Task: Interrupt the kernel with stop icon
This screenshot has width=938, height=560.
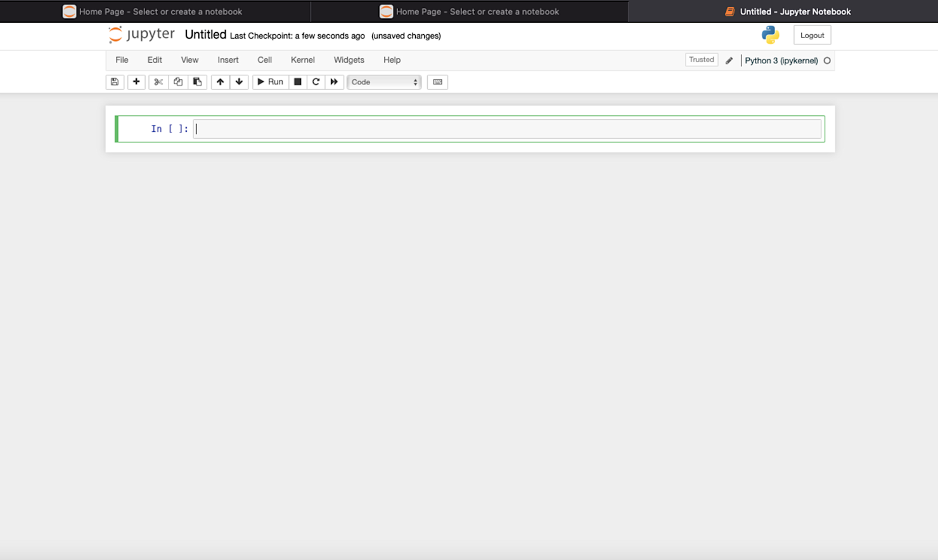Action: click(297, 82)
